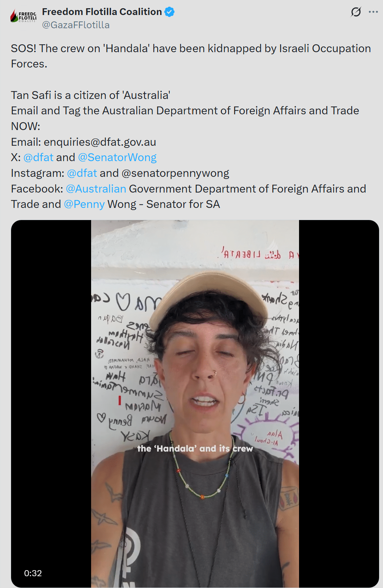Click the 'the Handala and its crew' video caption
The image size is (383, 588).
point(195,449)
